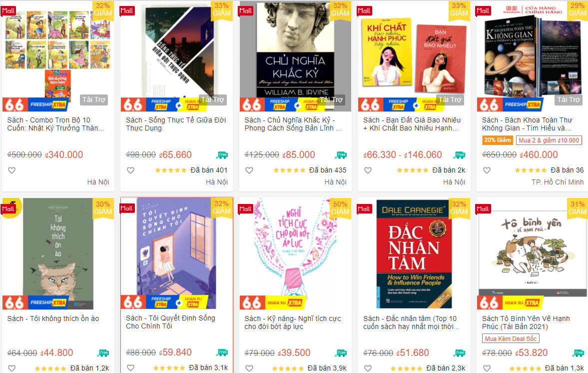This screenshot has width=588, height=373.
Task: Click free shipping truck icon on Đắc nhân tâm
Action: click(x=460, y=352)
